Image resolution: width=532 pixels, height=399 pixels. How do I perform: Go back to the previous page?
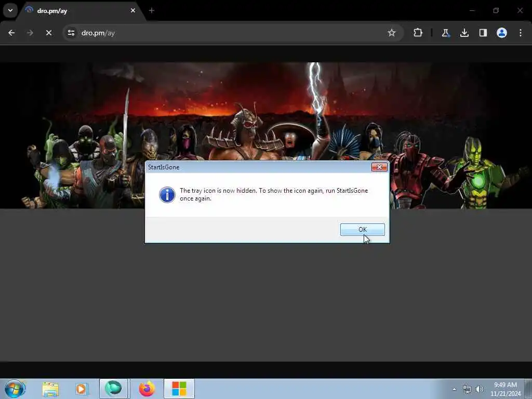tap(11, 33)
